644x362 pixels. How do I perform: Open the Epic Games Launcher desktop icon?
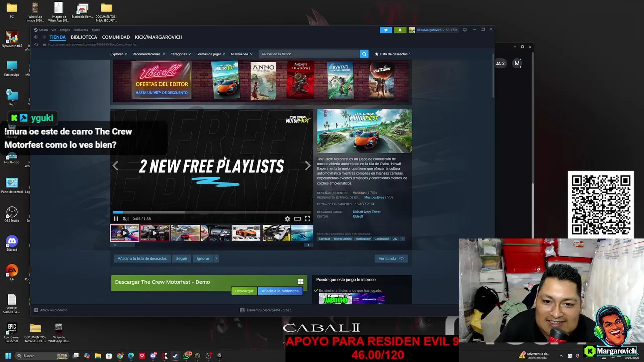pyautogui.click(x=12, y=332)
